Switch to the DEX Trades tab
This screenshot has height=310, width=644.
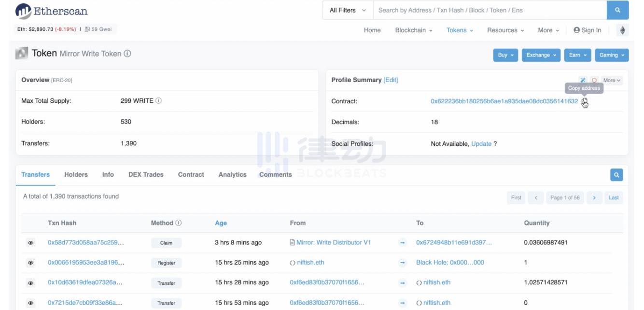click(x=146, y=174)
